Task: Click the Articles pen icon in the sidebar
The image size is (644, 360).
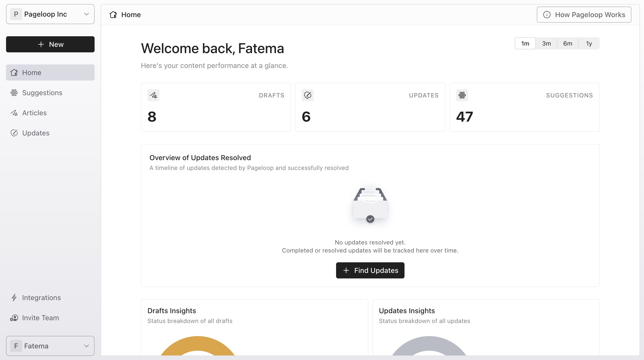Action: click(x=14, y=113)
